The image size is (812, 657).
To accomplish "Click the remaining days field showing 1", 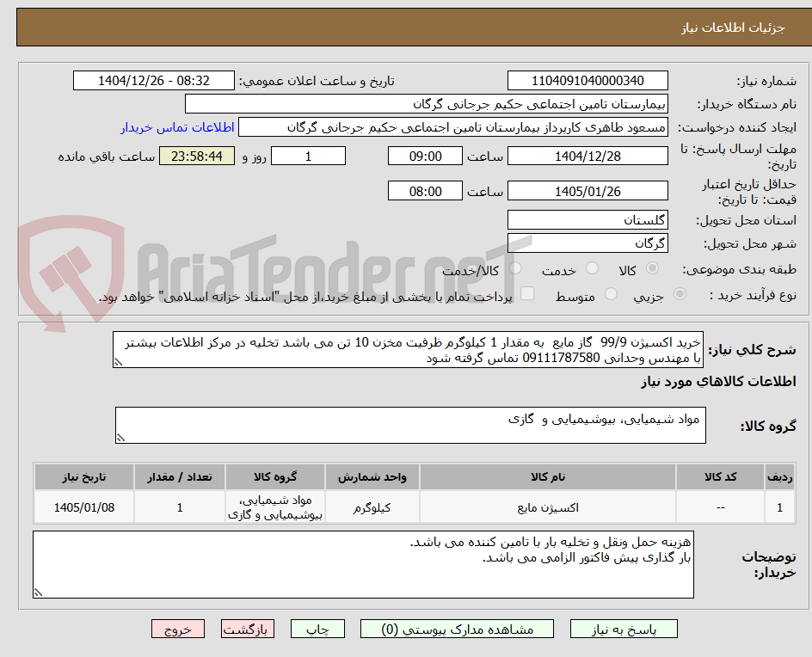I will click(308, 156).
